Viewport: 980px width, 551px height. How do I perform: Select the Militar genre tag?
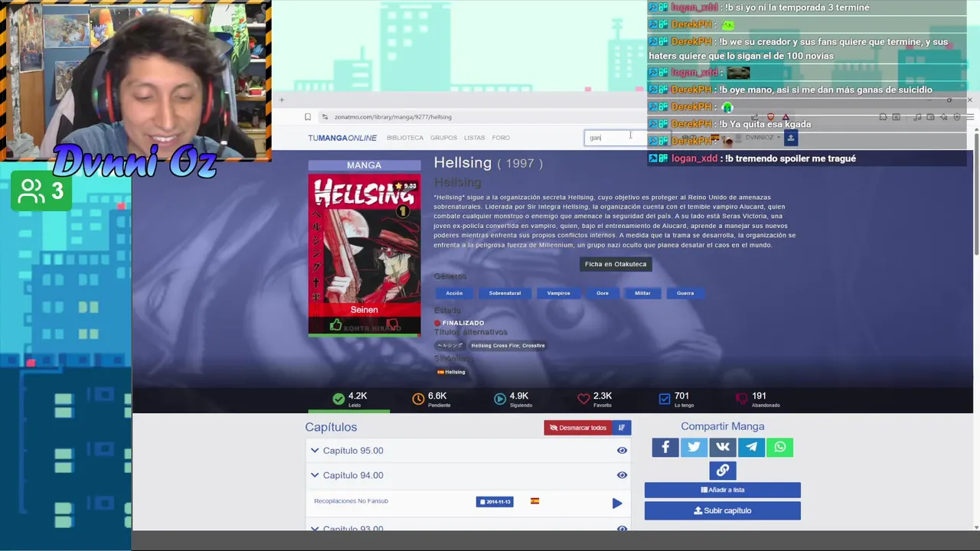click(x=642, y=293)
